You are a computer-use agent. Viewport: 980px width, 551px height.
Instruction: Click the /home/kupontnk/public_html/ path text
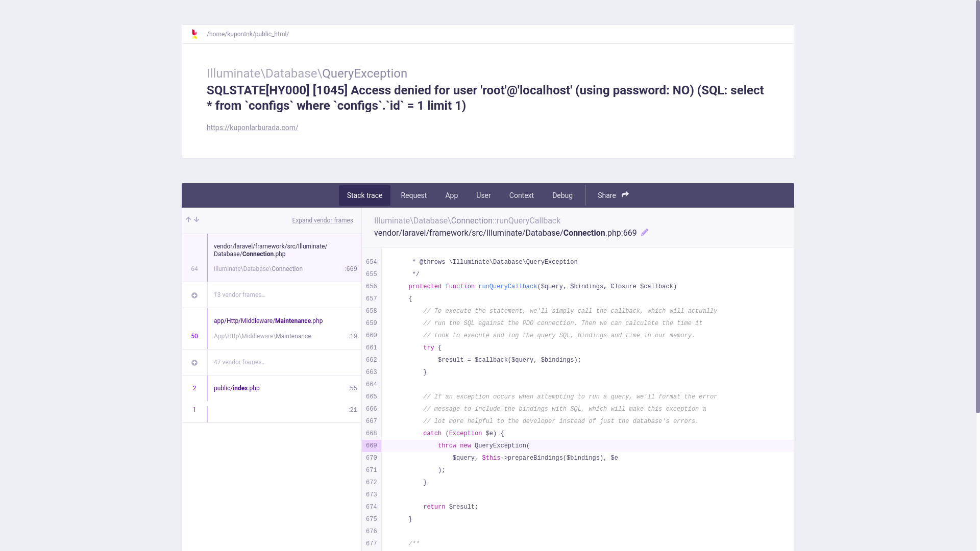pyautogui.click(x=248, y=34)
